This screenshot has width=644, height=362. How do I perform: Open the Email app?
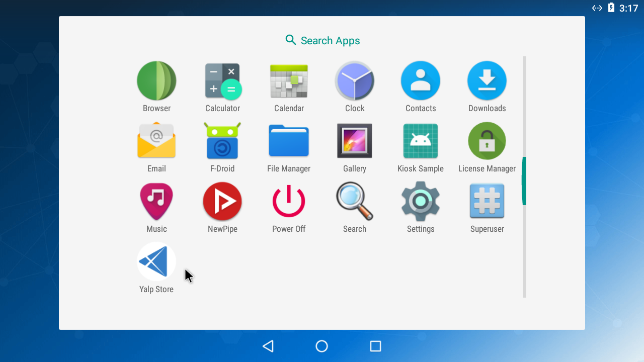(x=156, y=141)
